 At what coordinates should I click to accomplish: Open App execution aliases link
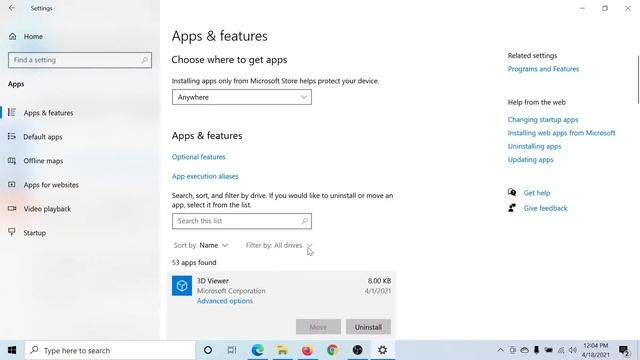(205, 176)
